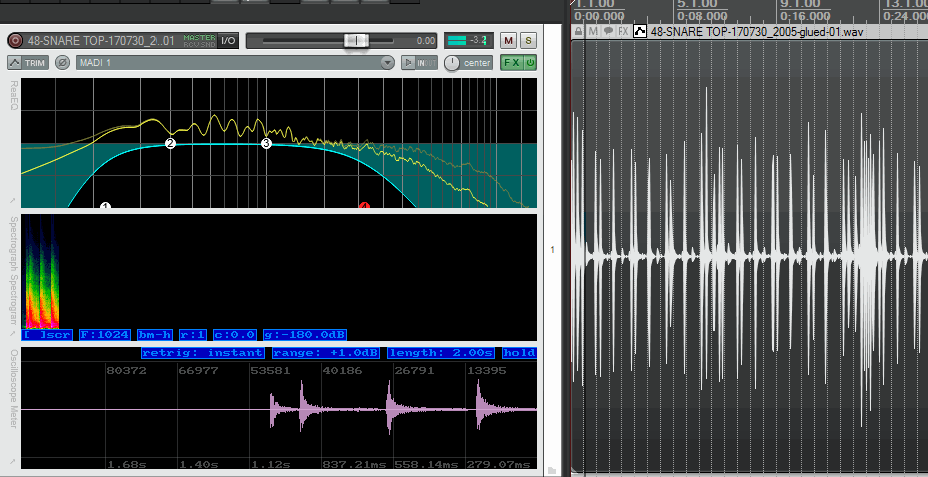Click the F:1024 spectrograph FFT setting
The width and height of the screenshot is (928, 477).
[x=104, y=335]
